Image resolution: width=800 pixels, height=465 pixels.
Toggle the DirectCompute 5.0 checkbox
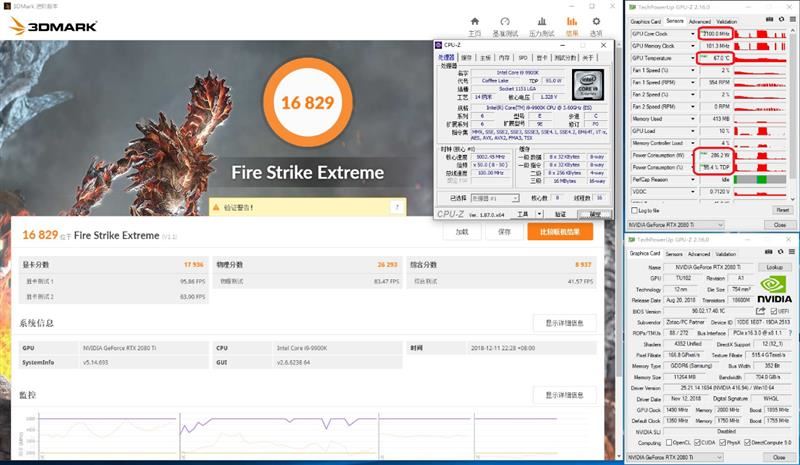click(x=747, y=443)
